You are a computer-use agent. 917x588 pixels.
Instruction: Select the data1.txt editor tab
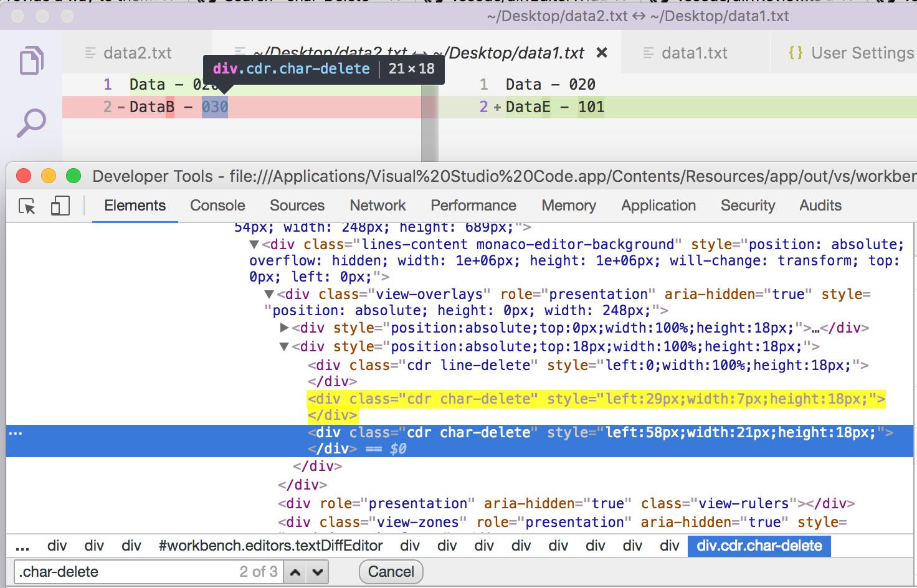[694, 53]
